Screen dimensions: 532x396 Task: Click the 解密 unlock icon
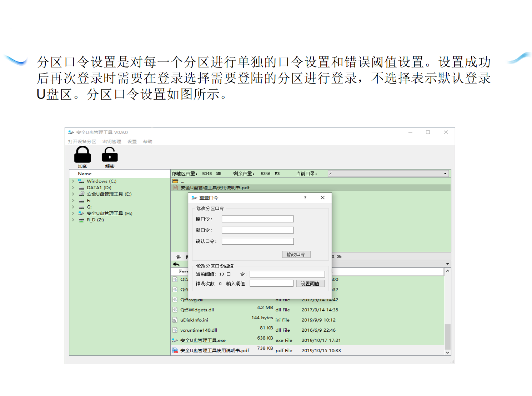click(x=110, y=155)
